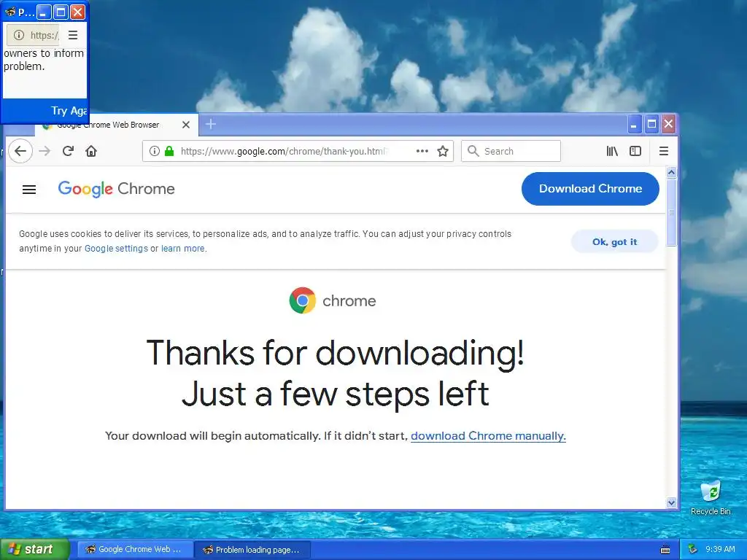Click the page's vertical scrollbar down arrow
This screenshot has width=747, height=560.
pyautogui.click(x=671, y=502)
